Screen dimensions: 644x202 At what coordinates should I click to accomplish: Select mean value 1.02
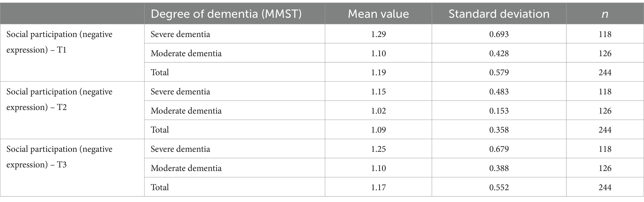[378, 111]
